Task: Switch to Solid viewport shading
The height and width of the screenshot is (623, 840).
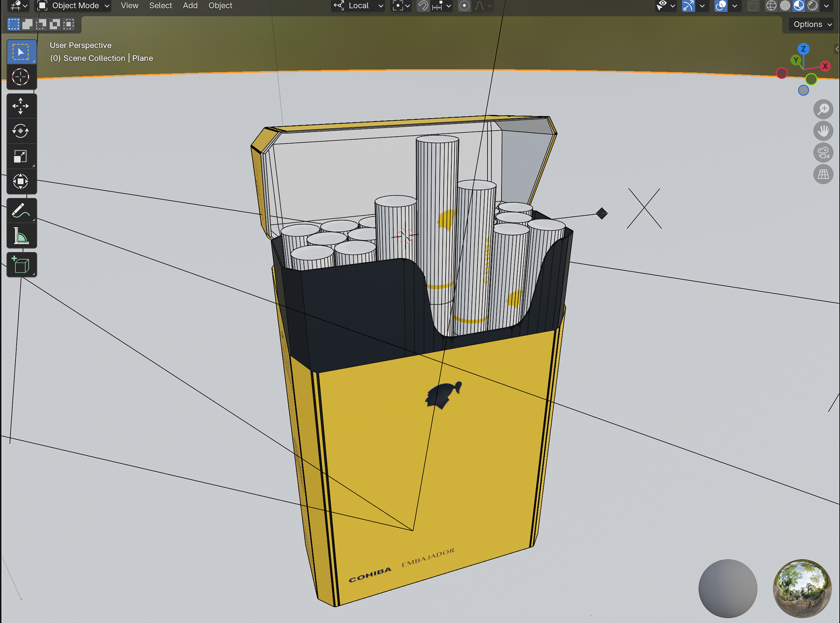Action: pos(785,6)
